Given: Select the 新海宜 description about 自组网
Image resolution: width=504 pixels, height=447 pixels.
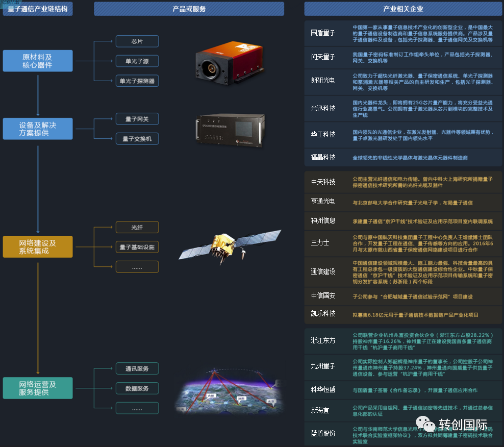Looking at the screenshot, I should pos(423,411).
